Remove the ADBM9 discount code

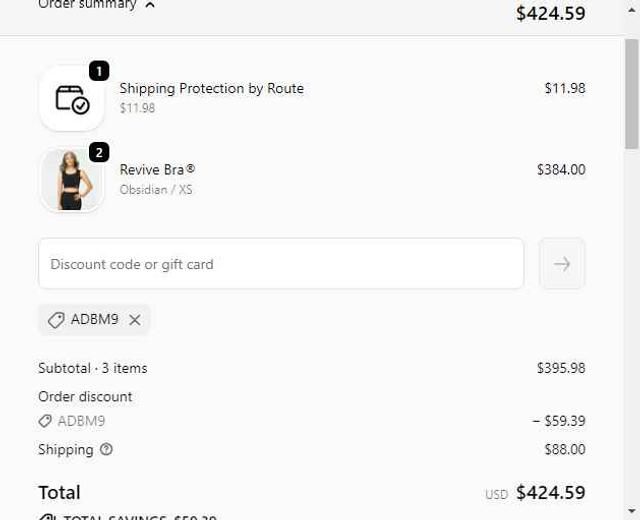pyautogui.click(x=135, y=320)
